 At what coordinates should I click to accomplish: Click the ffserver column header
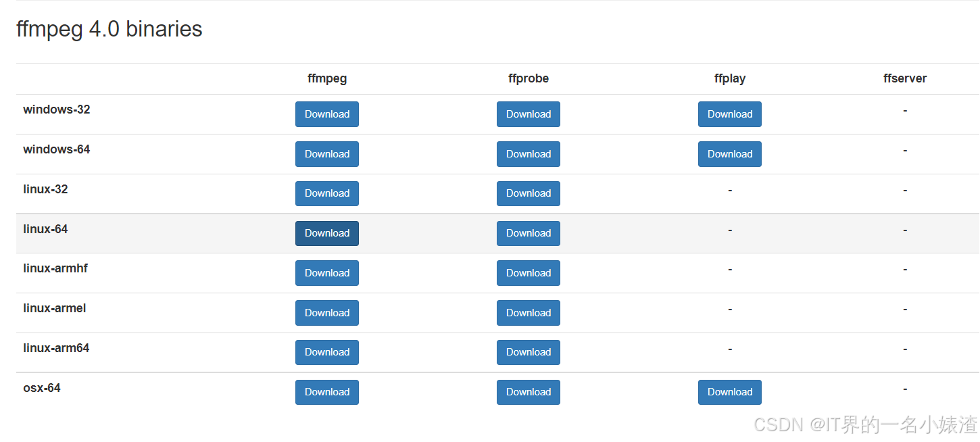click(x=905, y=78)
